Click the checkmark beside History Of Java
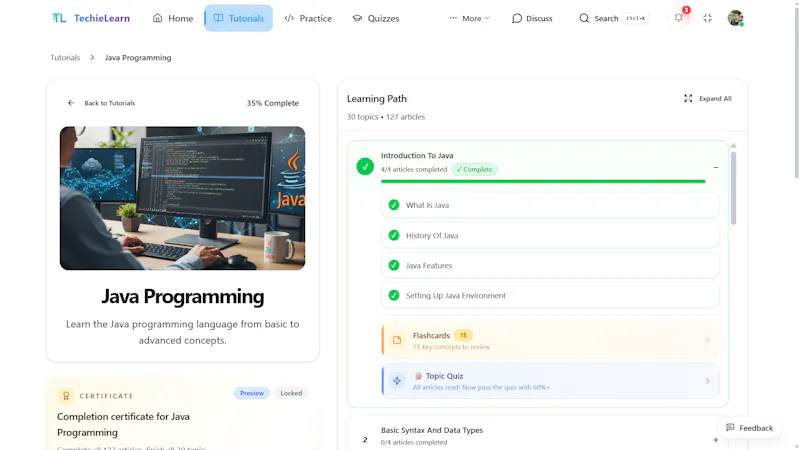The image size is (800, 450). click(x=394, y=235)
